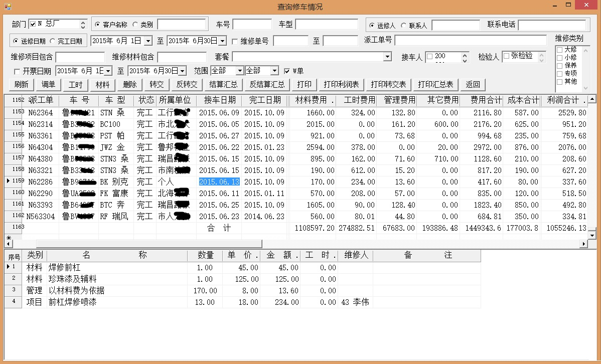Toggle the 维修单号 checkbox
The width and height of the screenshot is (601, 364).
[x=235, y=41]
